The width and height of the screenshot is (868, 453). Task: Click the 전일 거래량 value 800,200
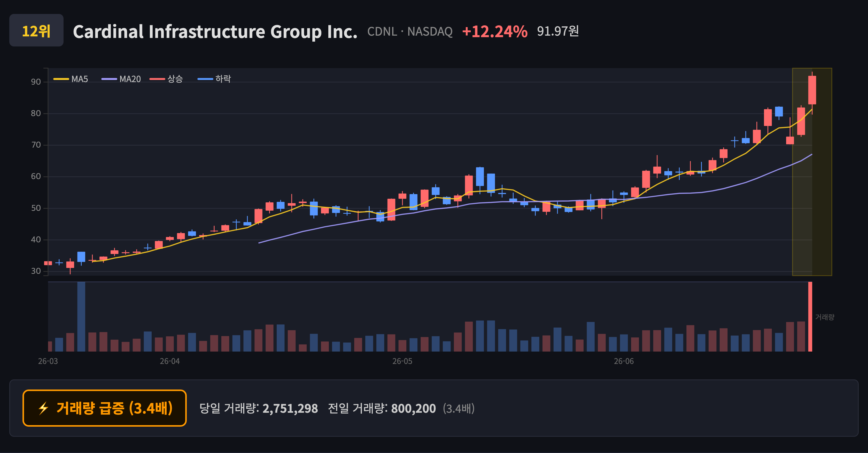tap(413, 409)
